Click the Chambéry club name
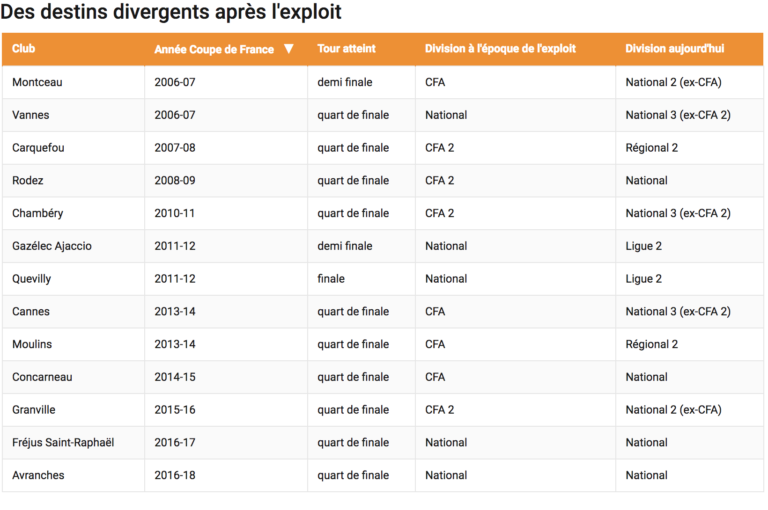The image size is (768, 510). point(37,213)
